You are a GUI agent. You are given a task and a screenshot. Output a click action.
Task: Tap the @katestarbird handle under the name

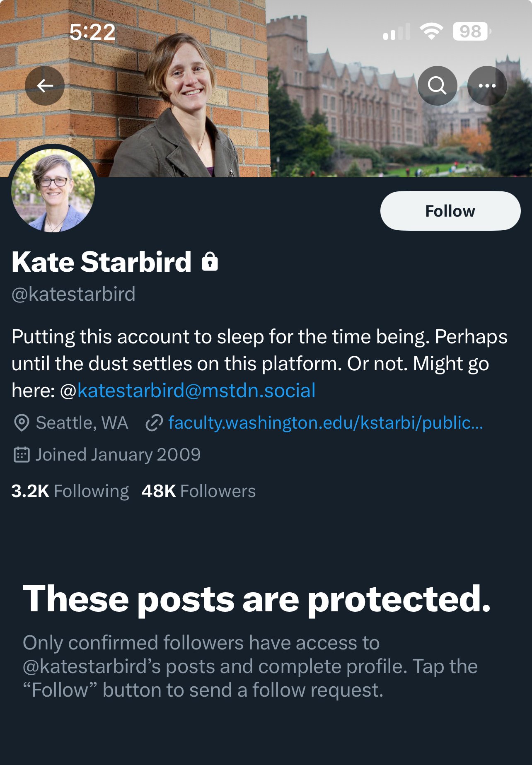tap(74, 294)
